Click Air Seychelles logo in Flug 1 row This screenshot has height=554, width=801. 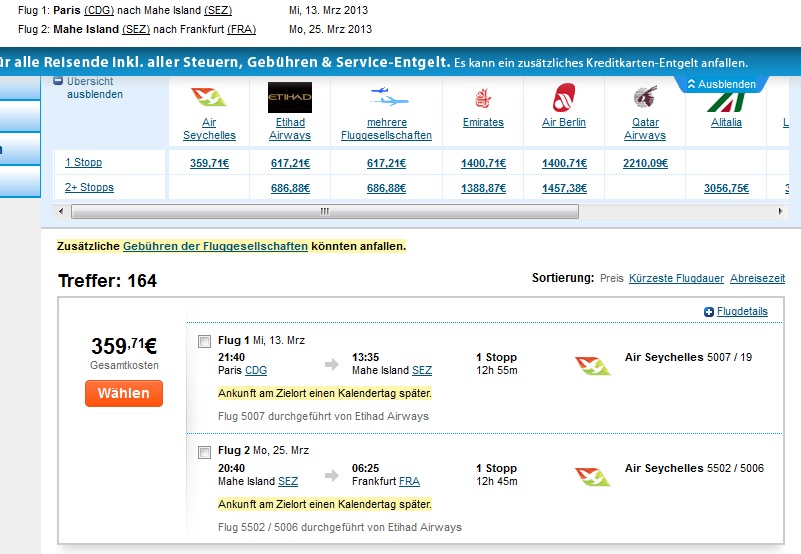[592, 365]
